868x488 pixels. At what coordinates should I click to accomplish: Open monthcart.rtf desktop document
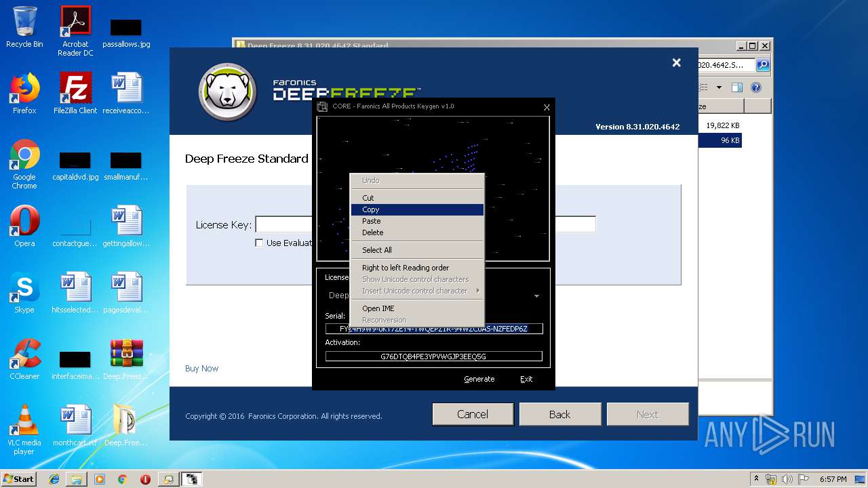coord(75,426)
